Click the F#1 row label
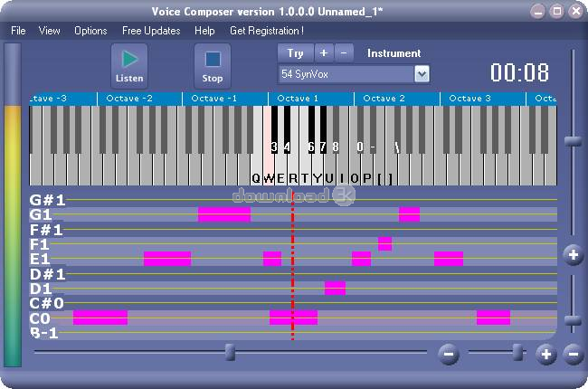The width and height of the screenshot is (588, 389). pos(46,230)
